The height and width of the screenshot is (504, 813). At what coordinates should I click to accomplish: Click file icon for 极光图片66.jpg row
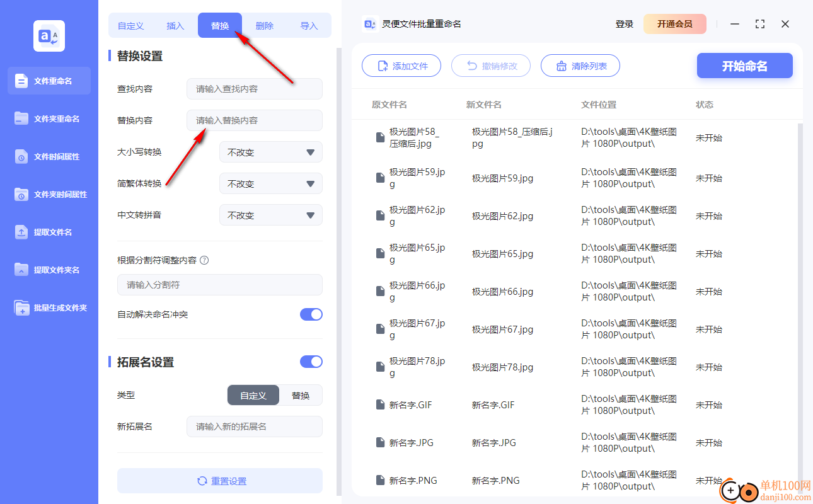pyautogui.click(x=380, y=291)
